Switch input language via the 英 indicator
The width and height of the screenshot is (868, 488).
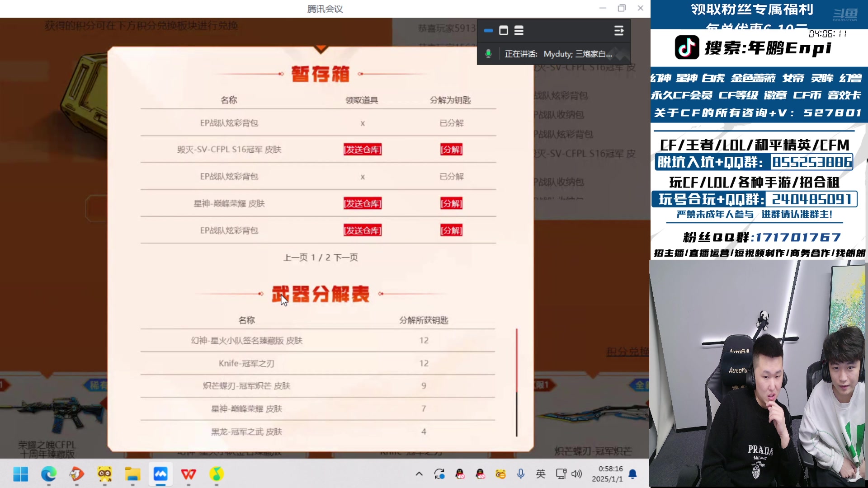(540, 474)
